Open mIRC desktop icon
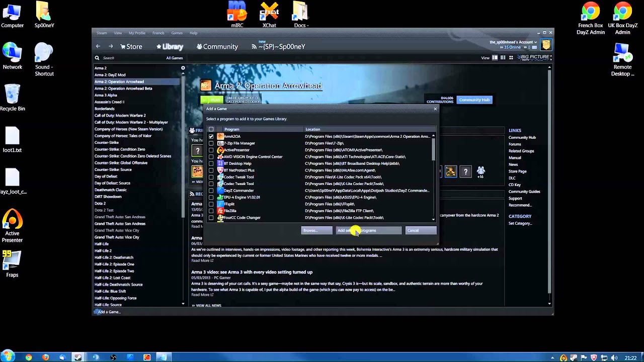This screenshot has height=362, width=644. point(237,15)
